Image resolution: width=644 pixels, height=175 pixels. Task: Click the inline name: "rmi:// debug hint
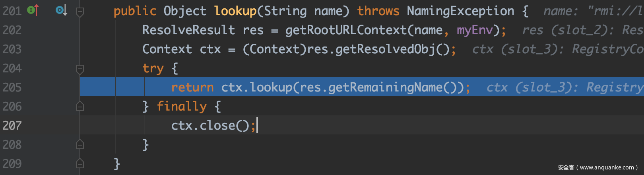(x=593, y=11)
